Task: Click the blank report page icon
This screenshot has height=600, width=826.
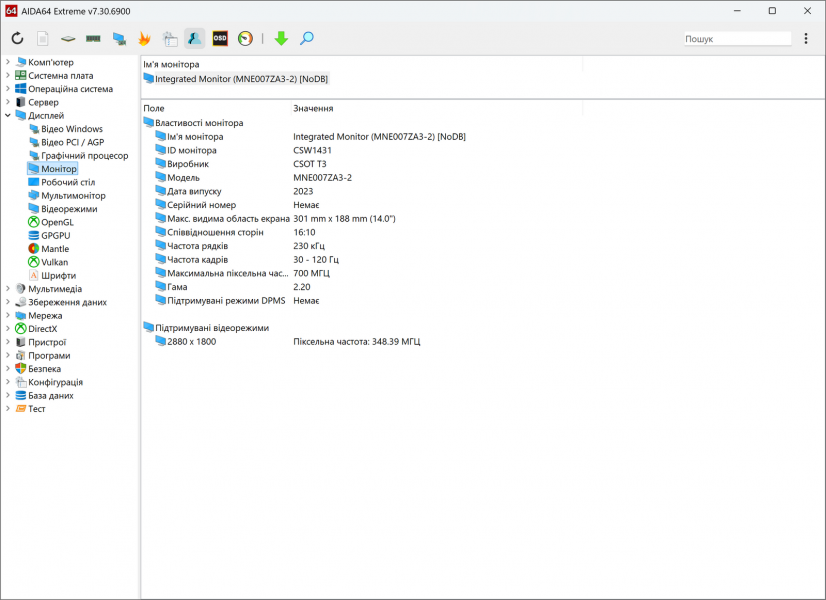Action: pos(43,39)
